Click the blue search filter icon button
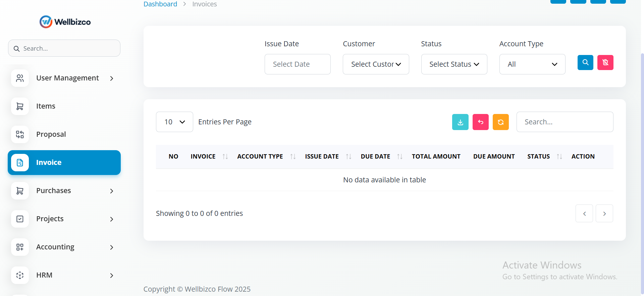The width and height of the screenshot is (644, 296). click(x=585, y=62)
